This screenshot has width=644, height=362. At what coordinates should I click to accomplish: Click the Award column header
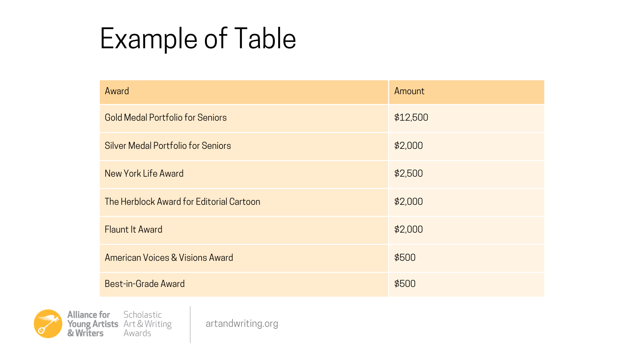click(117, 91)
